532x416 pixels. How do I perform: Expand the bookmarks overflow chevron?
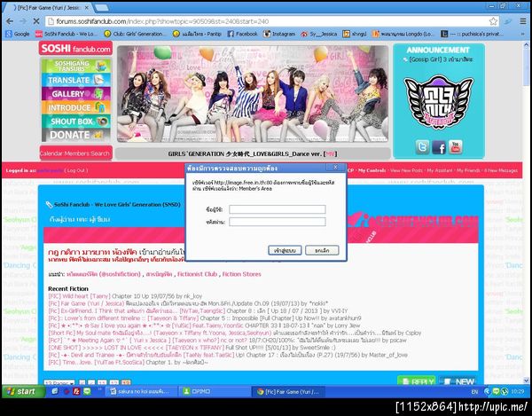point(523,34)
